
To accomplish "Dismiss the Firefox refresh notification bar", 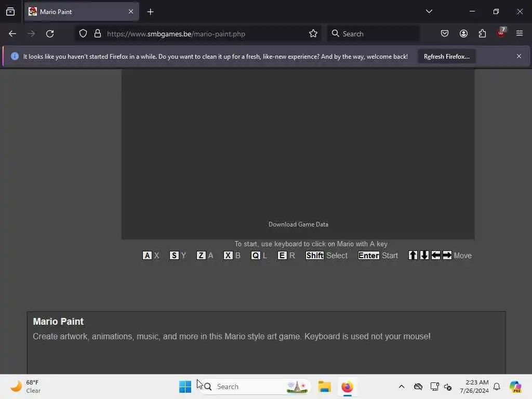I will pos(519,56).
